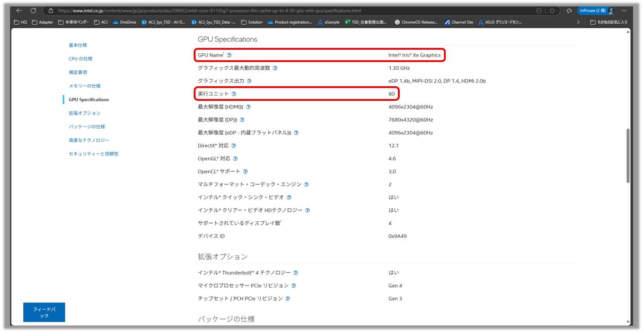Select the 1.30 GHz frequency value

click(x=399, y=68)
